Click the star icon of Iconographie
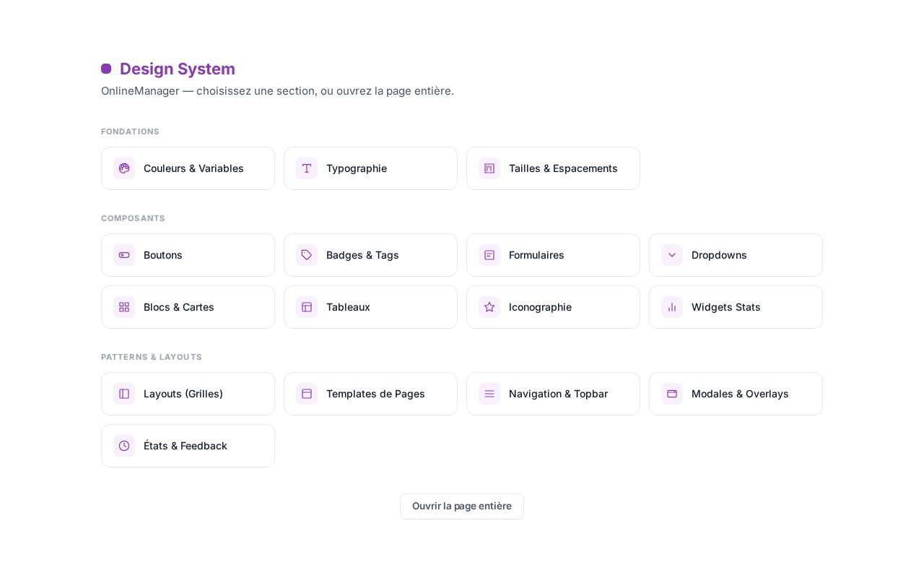Viewport: 924px width, 578px height. pyautogui.click(x=489, y=307)
